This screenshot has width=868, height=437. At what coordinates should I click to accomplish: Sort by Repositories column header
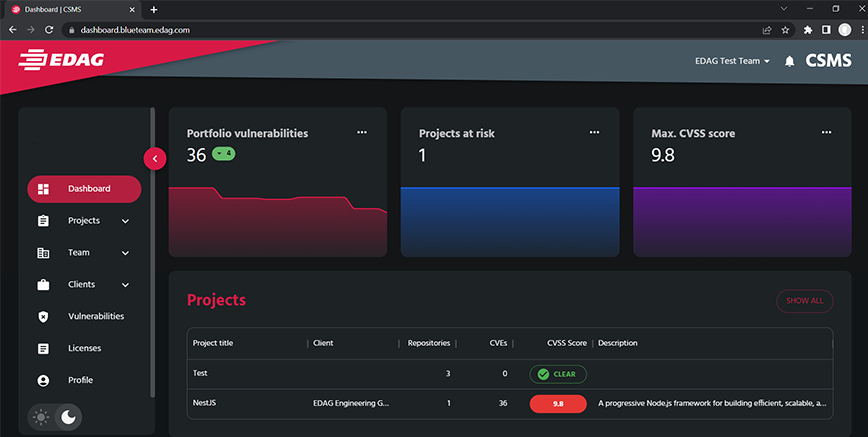429,343
